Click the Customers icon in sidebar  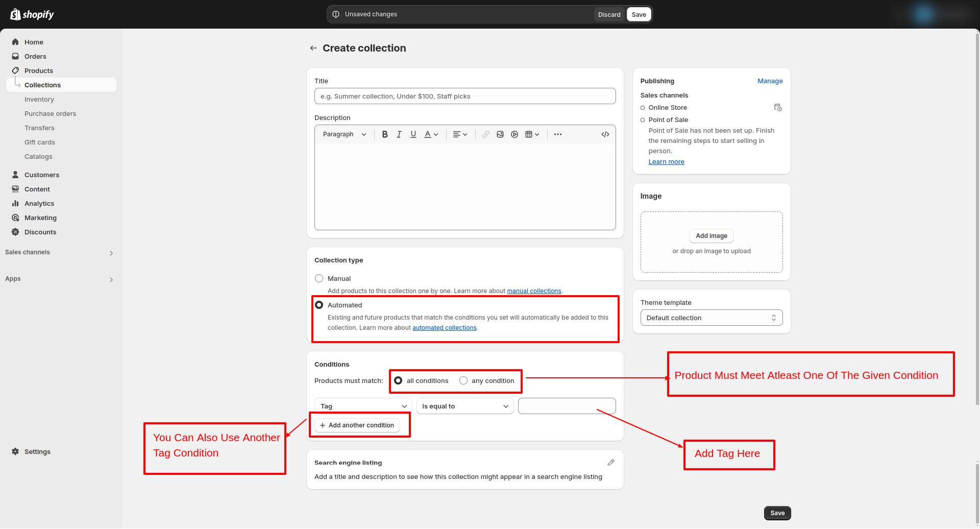point(15,175)
